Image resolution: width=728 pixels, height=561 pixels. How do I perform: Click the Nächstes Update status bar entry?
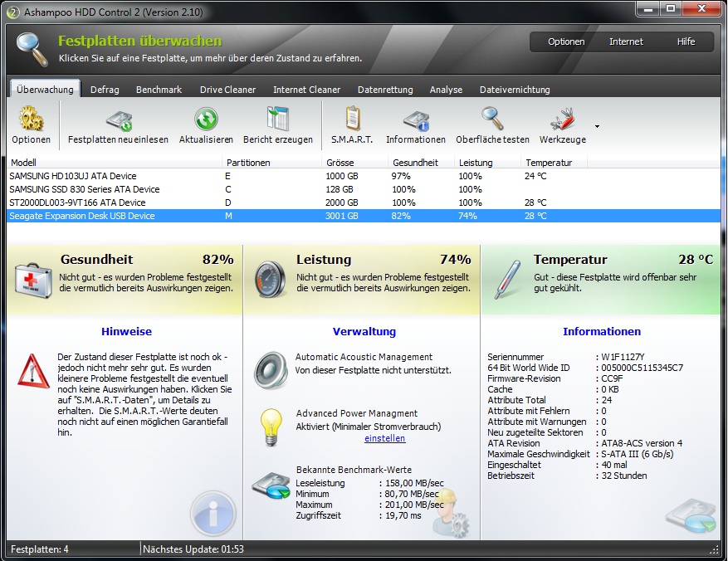193,549
